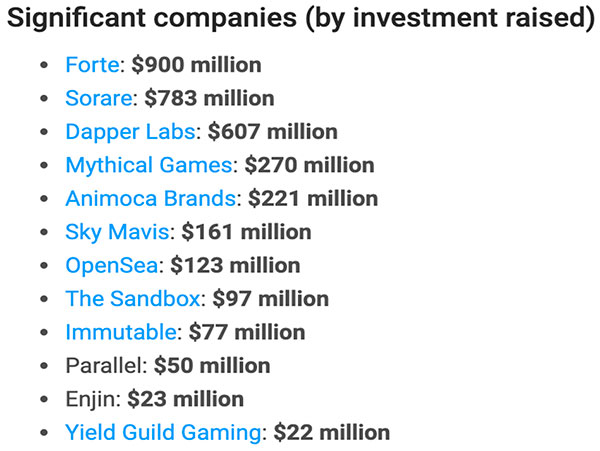Screen dimensions: 600x451
Task: Follow The Sandbox link
Action: coord(133,299)
